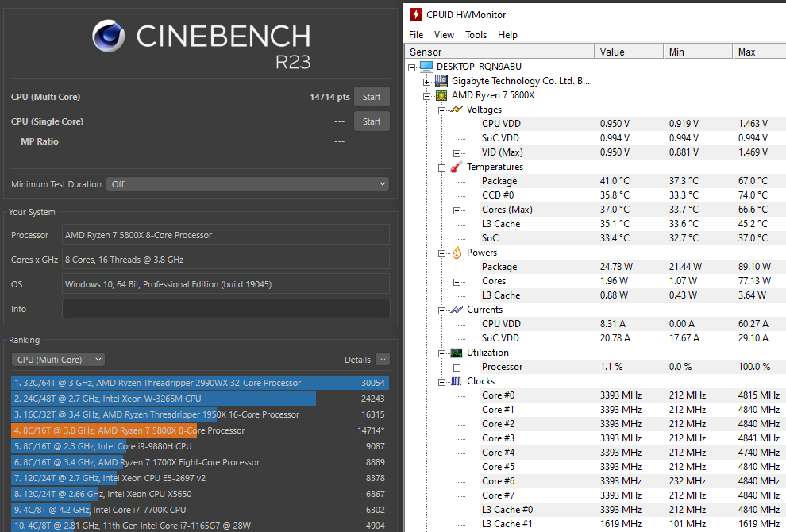The width and height of the screenshot is (786, 532).
Task: Select the Xeon X5650 ranking entry
Action: click(200, 494)
